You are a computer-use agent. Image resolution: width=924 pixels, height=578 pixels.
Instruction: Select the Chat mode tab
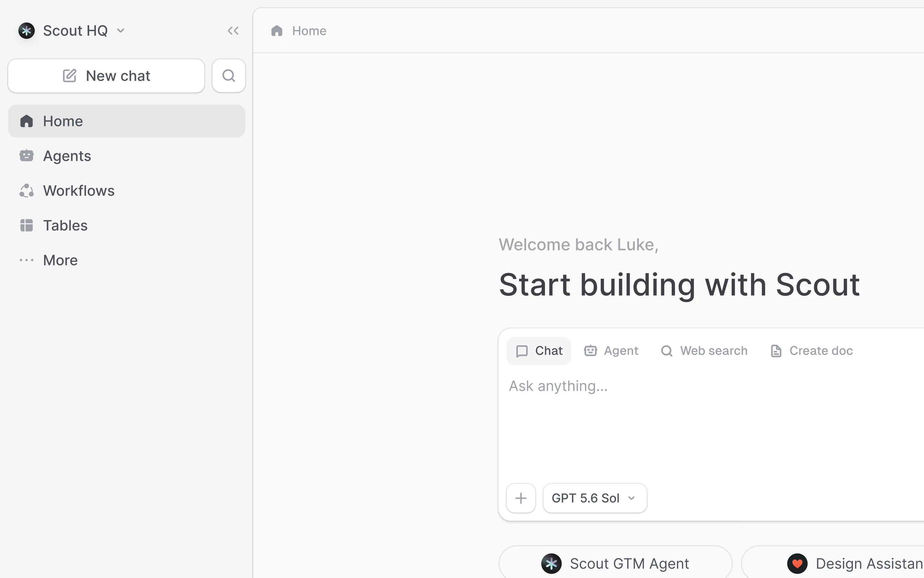(x=539, y=351)
